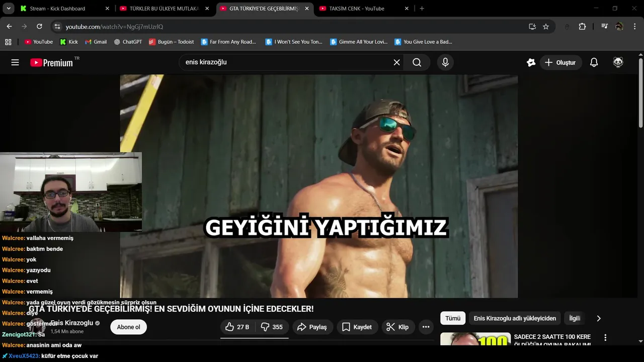This screenshot has height=362, width=644.
Task: Click chat message 'küfür etme çocuk var'
Action: click(69, 356)
